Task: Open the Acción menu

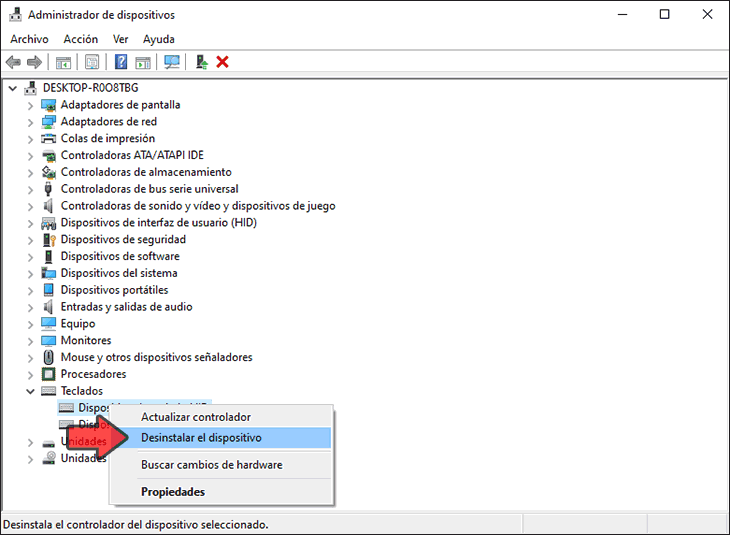Action: point(81,39)
